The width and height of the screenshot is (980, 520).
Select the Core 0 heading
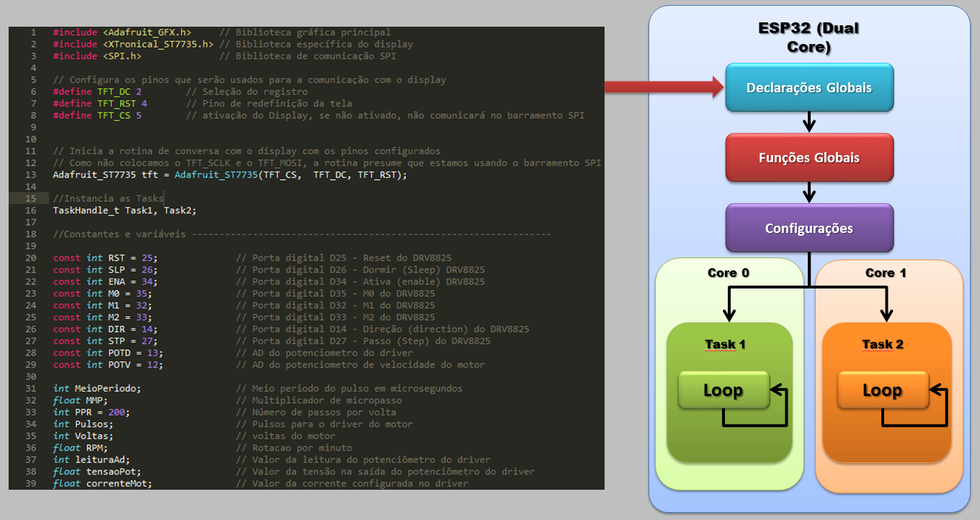click(x=727, y=273)
